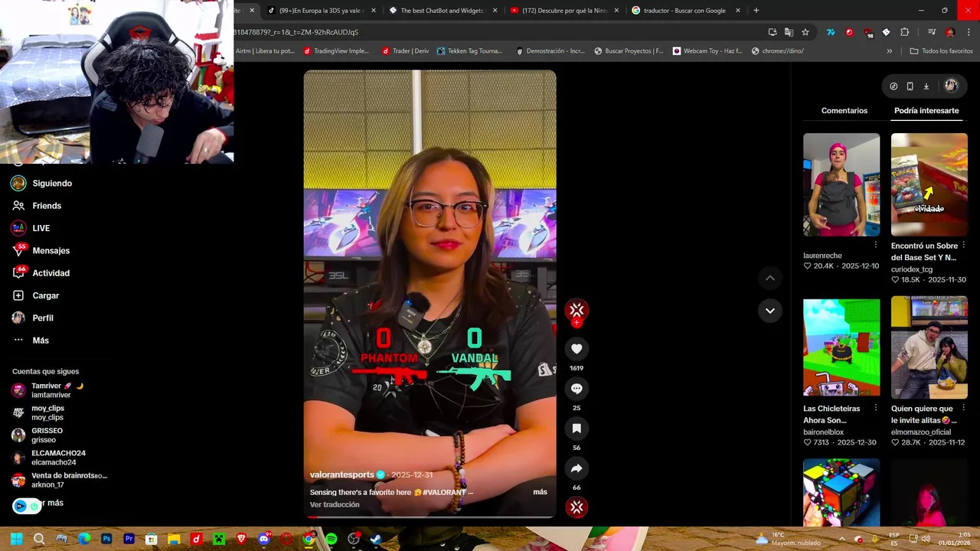Open the valorantesports avatar above the like button
The height and width of the screenshot is (551, 980).
(x=577, y=310)
